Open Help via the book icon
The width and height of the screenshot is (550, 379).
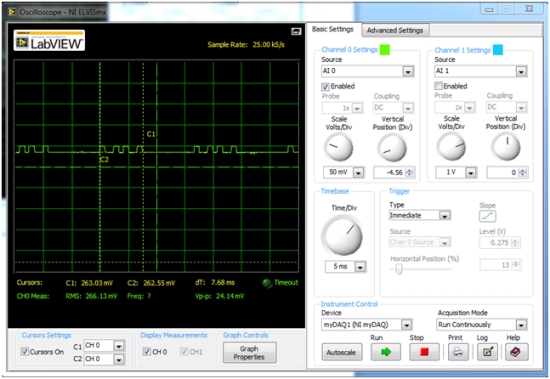coord(516,352)
